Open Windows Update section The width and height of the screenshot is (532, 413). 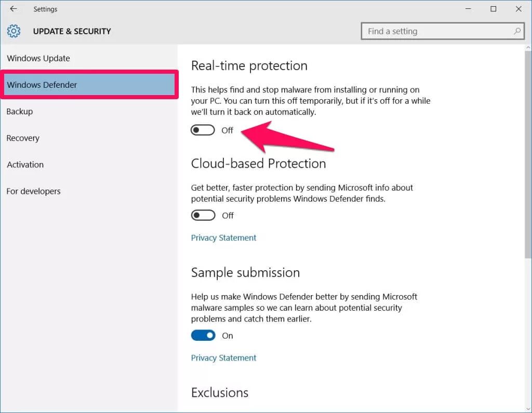pyautogui.click(x=38, y=58)
